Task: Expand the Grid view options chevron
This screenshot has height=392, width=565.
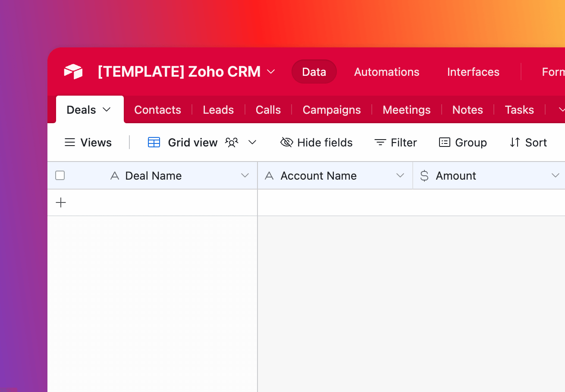Action: click(x=252, y=143)
